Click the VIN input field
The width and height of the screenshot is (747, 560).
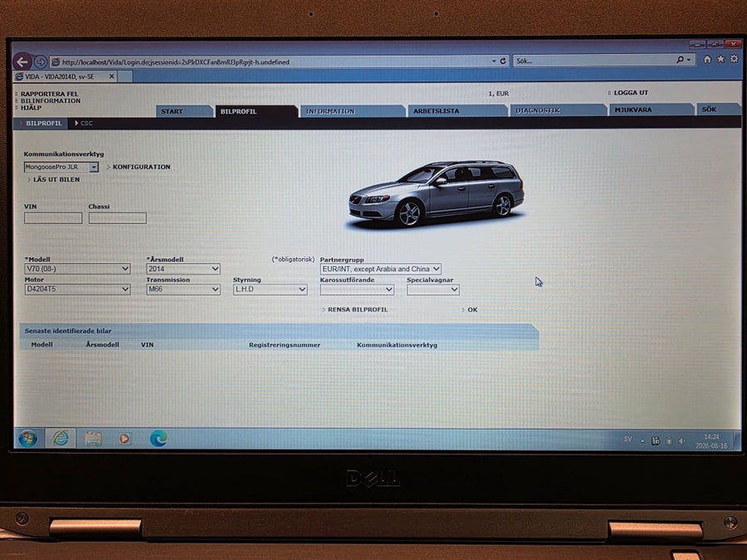[x=53, y=218]
